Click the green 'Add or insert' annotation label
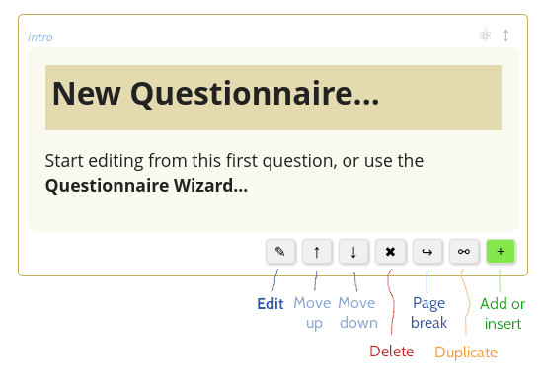This screenshot has height=392, width=543. click(503, 314)
